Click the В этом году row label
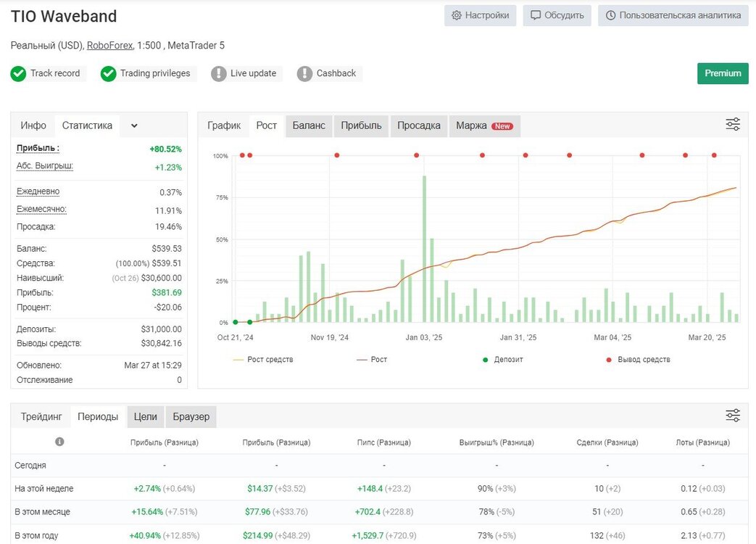Viewport: 756px width, 544px height. 36,535
